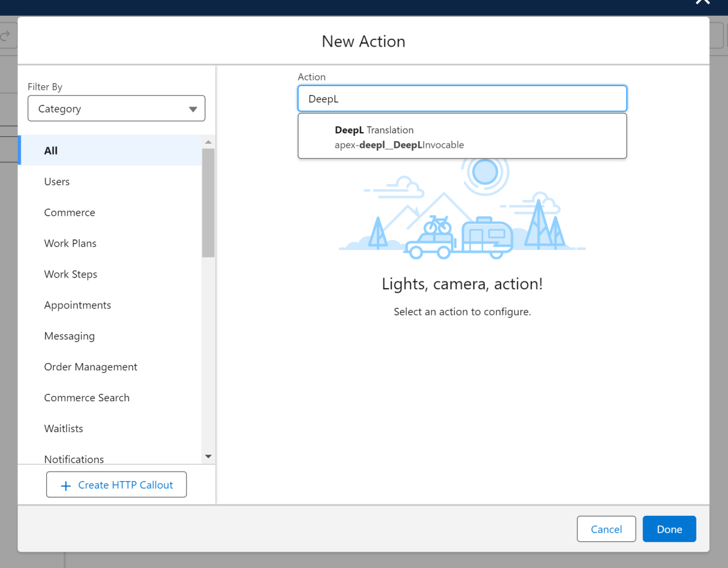Close the New Action dialog with X
The image size is (728, 568).
(x=703, y=2)
